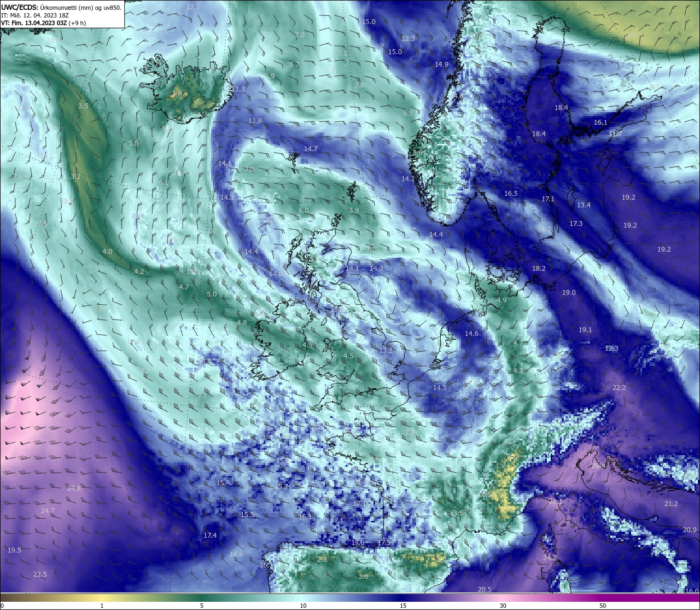Click the IT initialization time 18Z line
The image size is (700, 610).
pyautogui.click(x=34, y=15)
